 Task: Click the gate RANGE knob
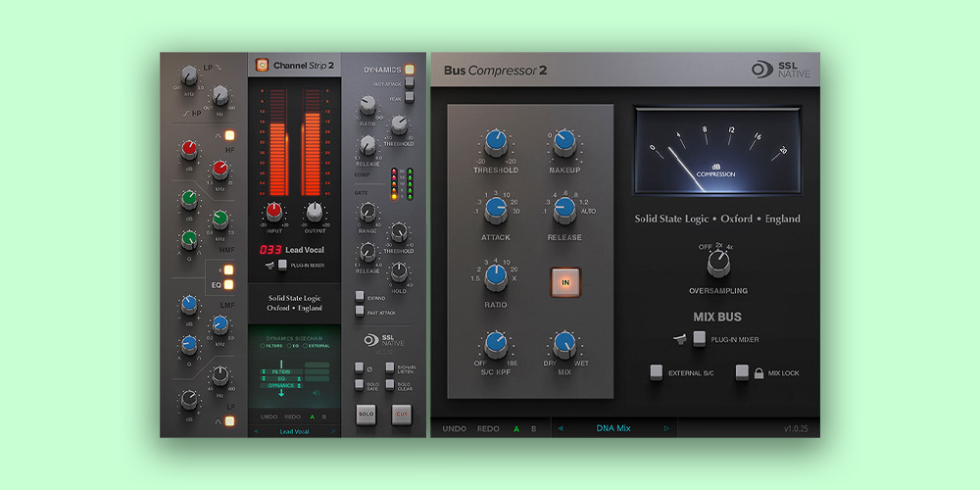[368, 213]
